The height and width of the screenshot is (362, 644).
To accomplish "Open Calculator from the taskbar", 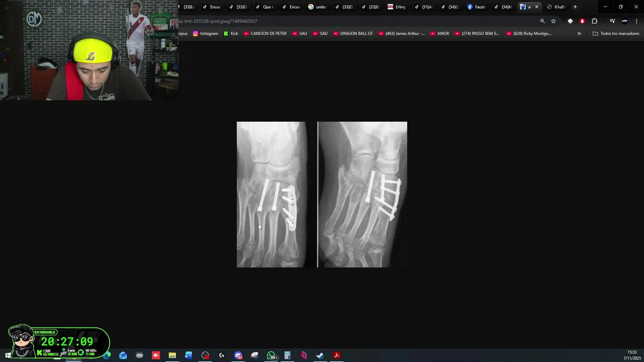I will pos(287,355).
